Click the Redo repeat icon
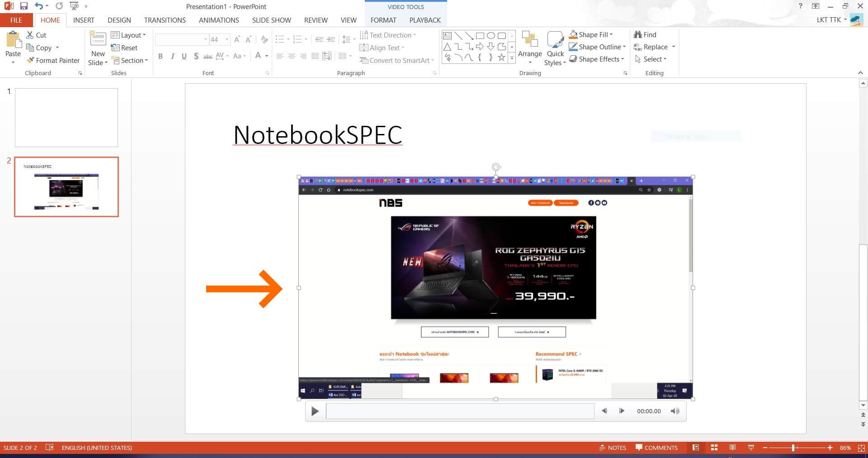The height and width of the screenshot is (458, 868). (59, 6)
